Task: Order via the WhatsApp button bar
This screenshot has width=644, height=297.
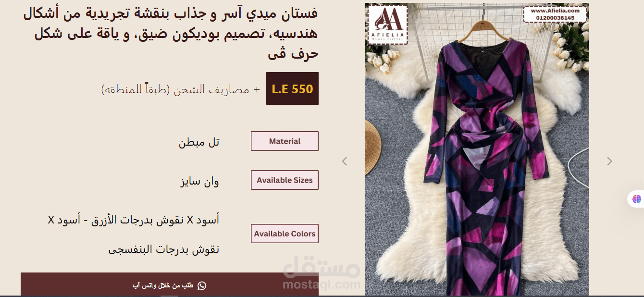Action: [x=170, y=285]
